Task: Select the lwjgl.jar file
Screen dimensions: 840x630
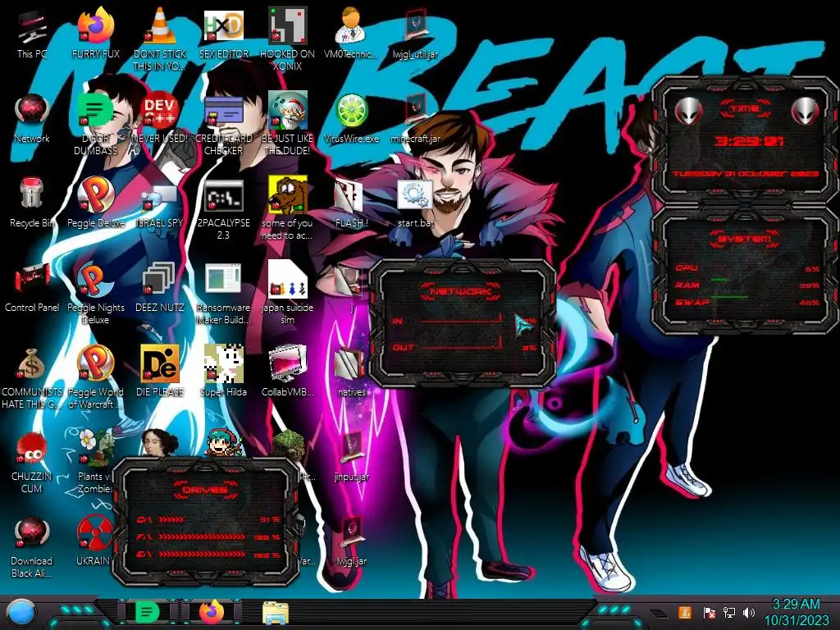Action: 351,541
